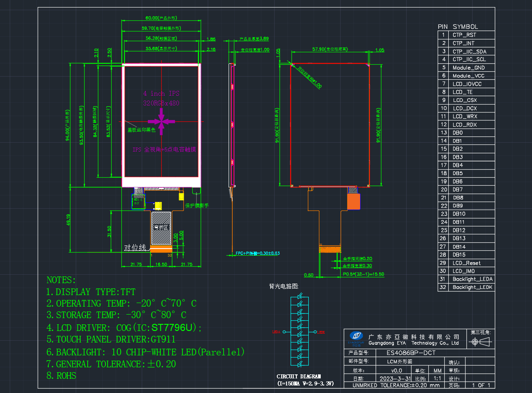The image size is (532, 393).
Task: Pick the 'LCD_IM0' pin entry
Action: pos(464,271)
